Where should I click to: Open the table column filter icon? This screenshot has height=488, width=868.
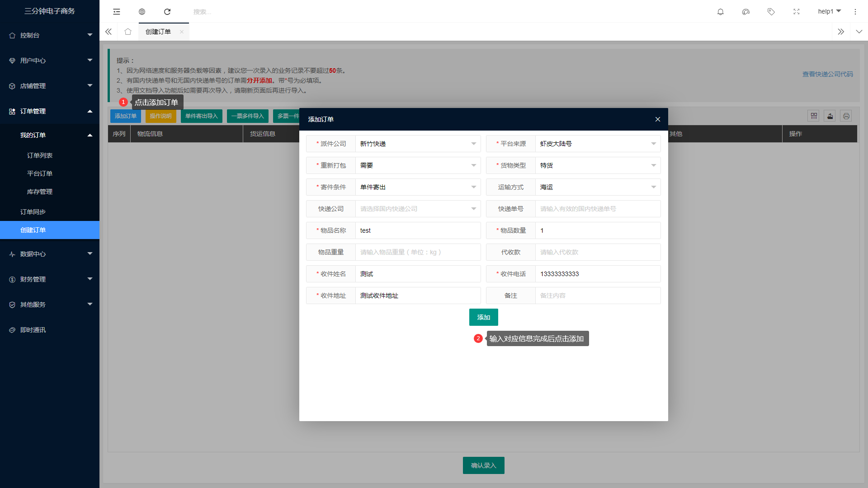pyautogui.click(x=814, y=116)
